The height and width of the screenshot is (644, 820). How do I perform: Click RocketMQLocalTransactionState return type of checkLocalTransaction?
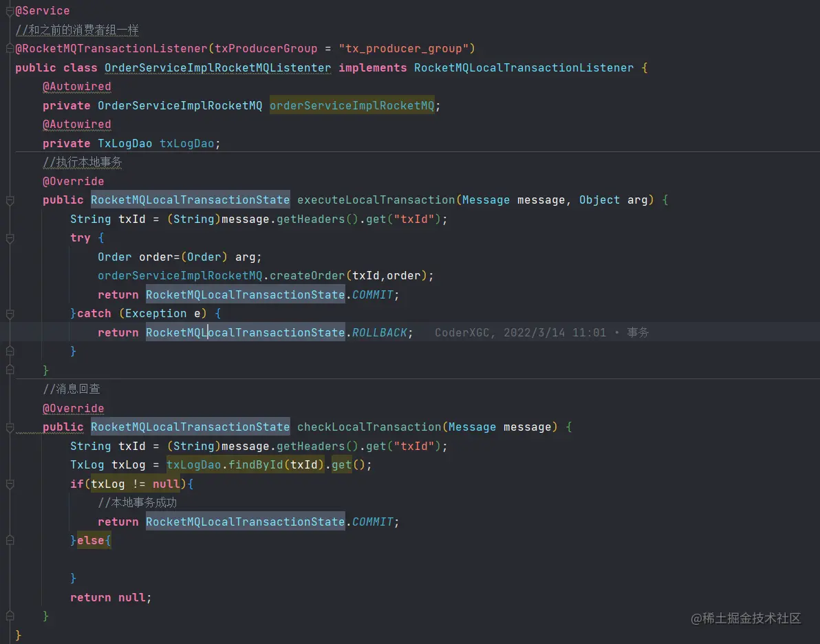(x=191, y=427)
